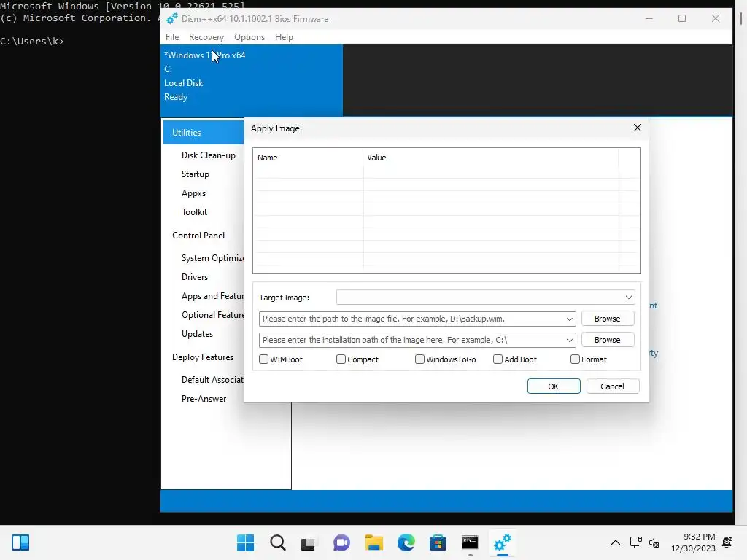This screenshot has width=747, height=560.
Task: Close the Apply Image dialog
Action: (638, 128)
